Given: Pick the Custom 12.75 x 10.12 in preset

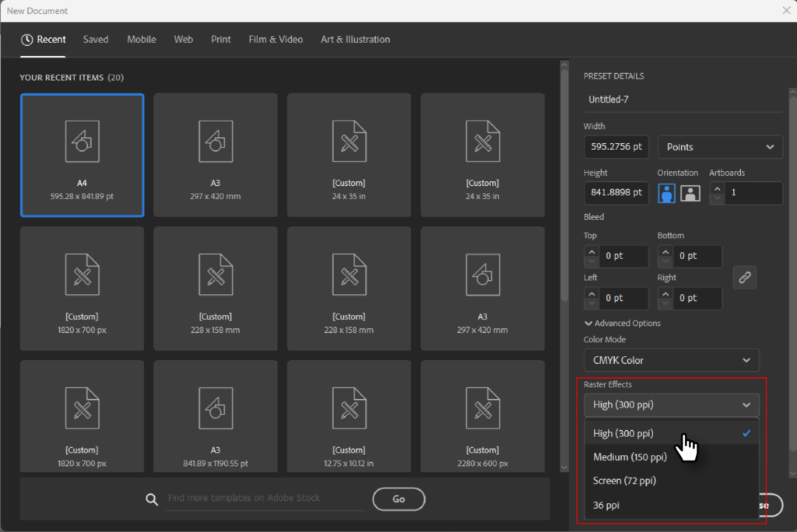Looking at the screenshot, I should pos(349,417).
